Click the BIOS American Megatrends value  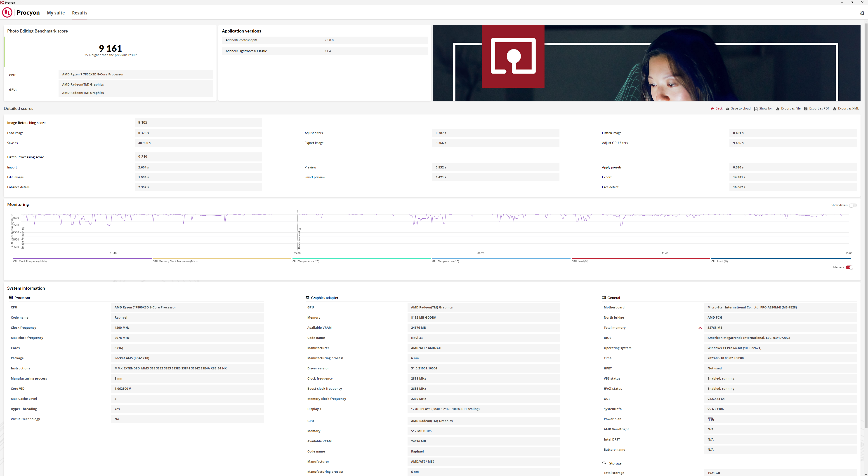click(780, 338)
